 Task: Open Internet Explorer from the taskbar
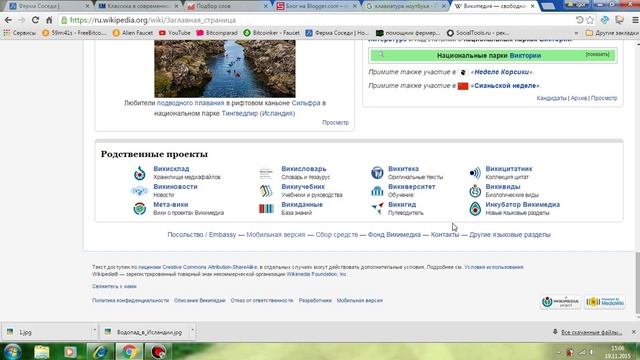tap(100, 352)
